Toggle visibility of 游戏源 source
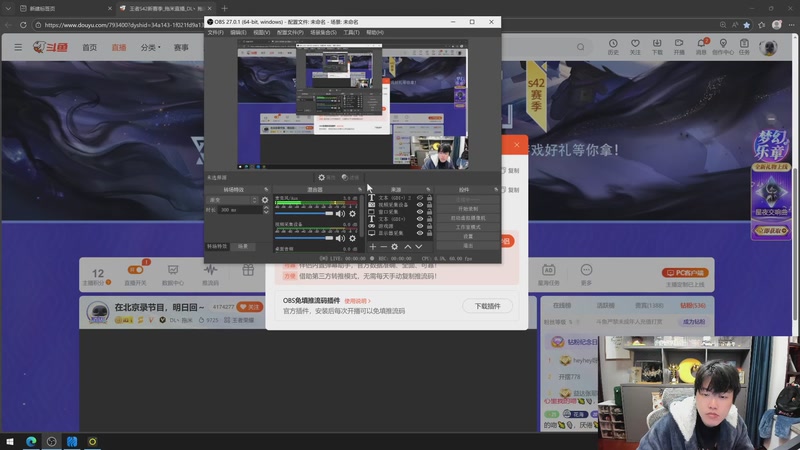800x450 pixels. (x=420, y=226)
